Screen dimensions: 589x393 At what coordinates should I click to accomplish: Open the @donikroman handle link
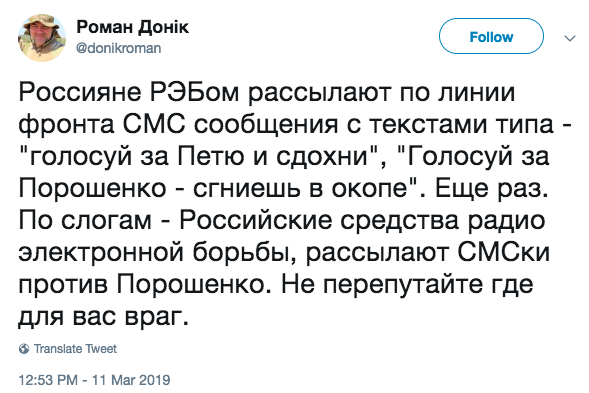pos(118,48)
